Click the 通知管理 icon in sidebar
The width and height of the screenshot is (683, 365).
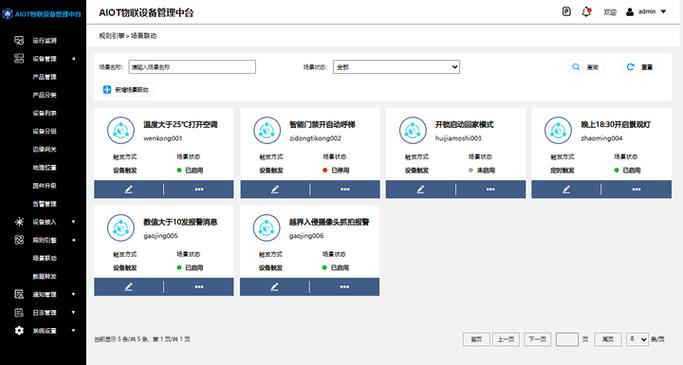point(19,294)
